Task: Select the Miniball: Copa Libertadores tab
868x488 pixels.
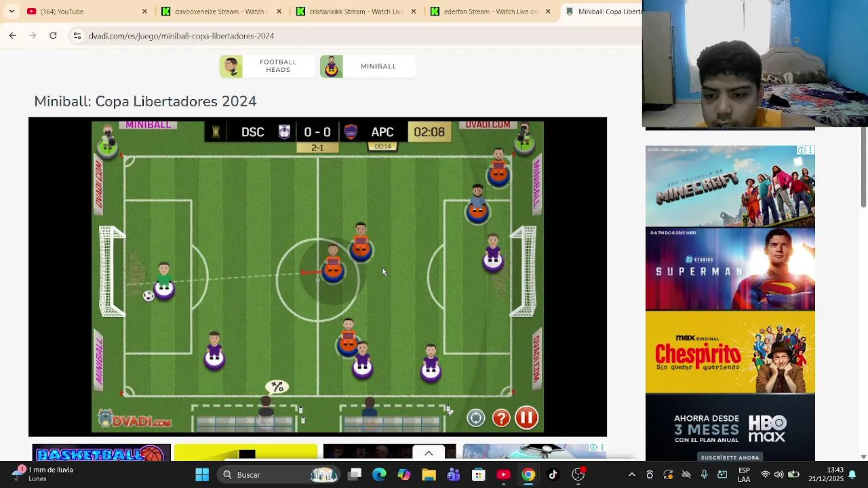Action: (601, 12)
